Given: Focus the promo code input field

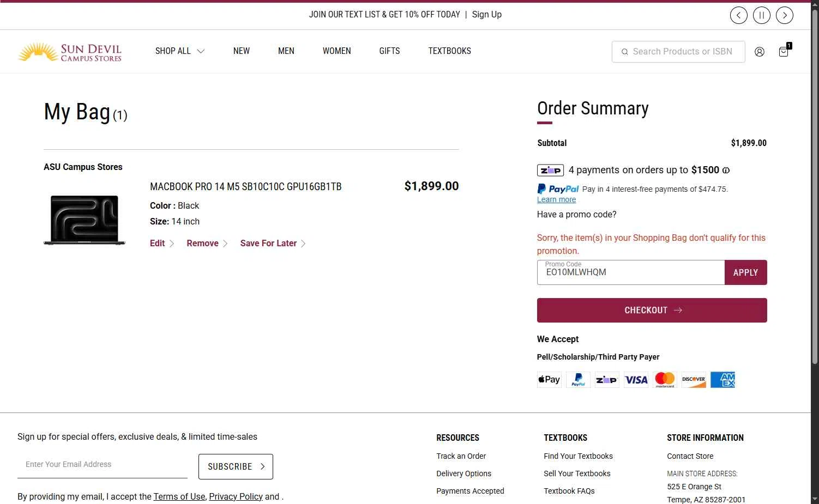Looking at the screenshot, I should click(x=631, y=272).
